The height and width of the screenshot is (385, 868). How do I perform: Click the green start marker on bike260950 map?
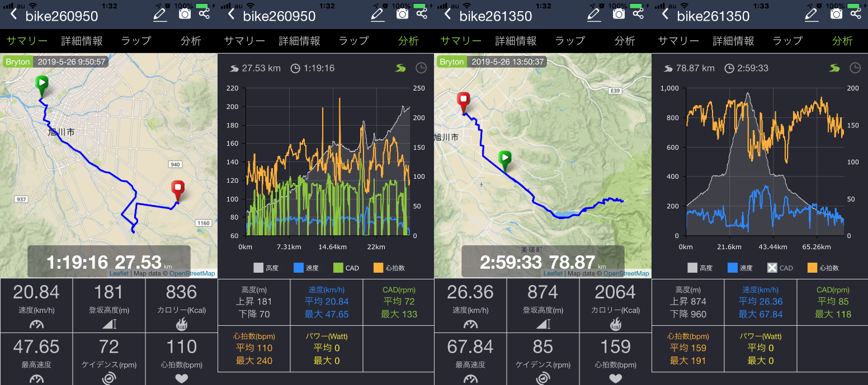42,85
